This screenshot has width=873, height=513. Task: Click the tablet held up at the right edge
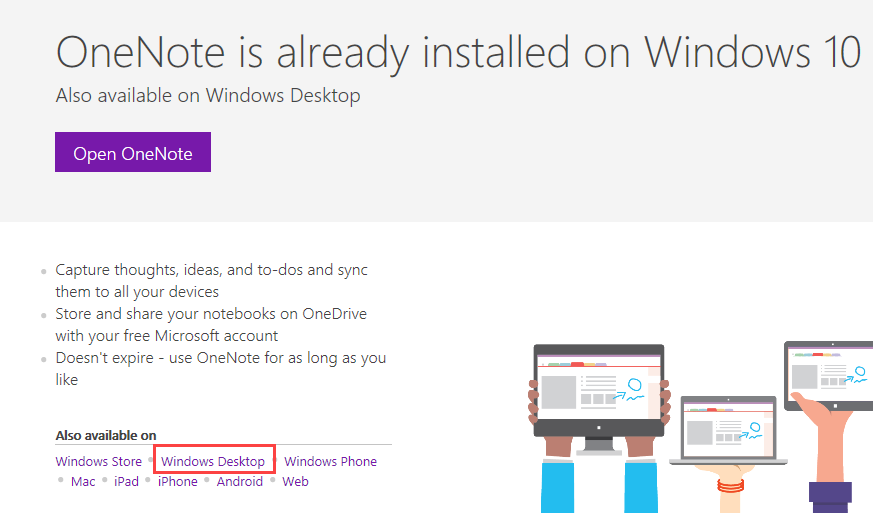(828, 376)
